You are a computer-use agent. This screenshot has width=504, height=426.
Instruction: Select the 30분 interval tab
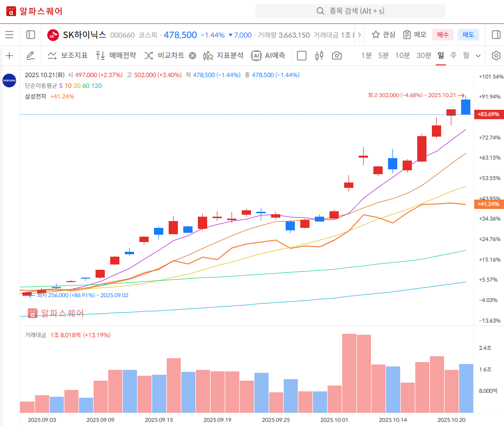424,56
